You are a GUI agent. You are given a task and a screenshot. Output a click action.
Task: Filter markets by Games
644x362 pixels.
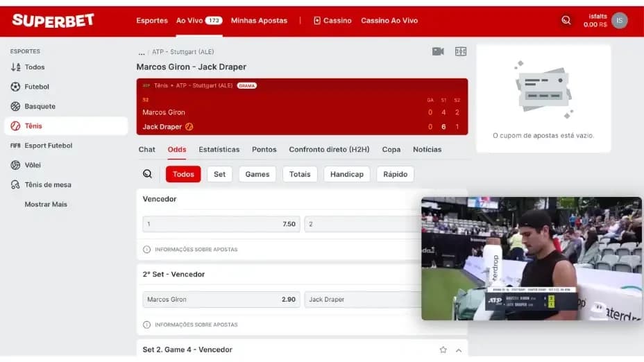pos(257,174)
